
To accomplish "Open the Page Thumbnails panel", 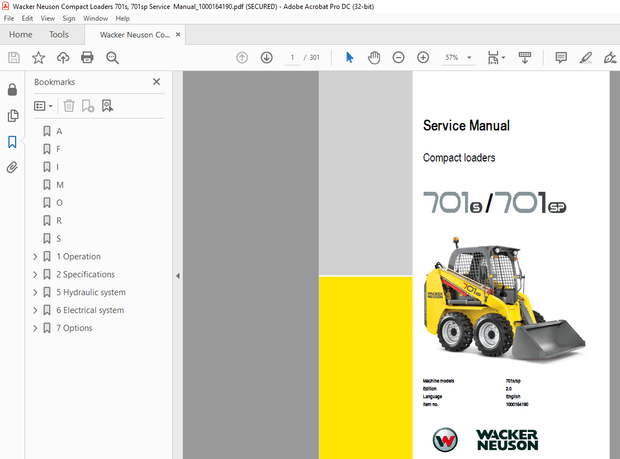I will coord(12,115).
